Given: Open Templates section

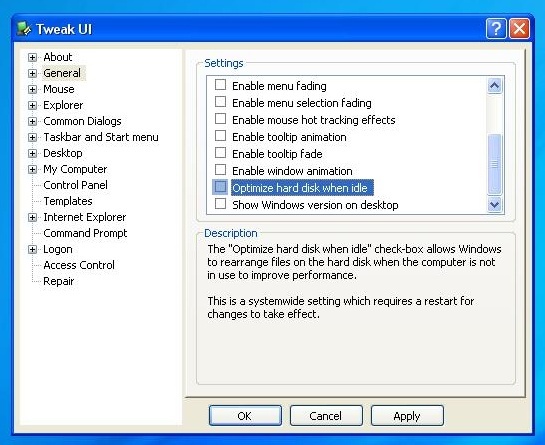Looking at the screenshot, I should coord(68,201).
